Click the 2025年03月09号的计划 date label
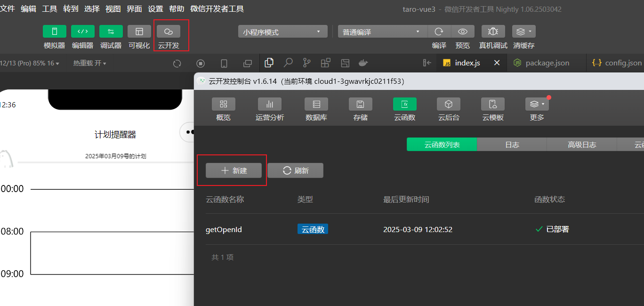The height and width of the screenshot is (306, 644). click(x=116, y=156)
